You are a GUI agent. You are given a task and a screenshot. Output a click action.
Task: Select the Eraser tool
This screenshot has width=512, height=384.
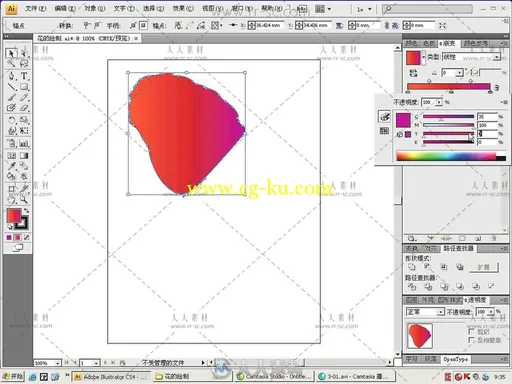tap(24, 108)
